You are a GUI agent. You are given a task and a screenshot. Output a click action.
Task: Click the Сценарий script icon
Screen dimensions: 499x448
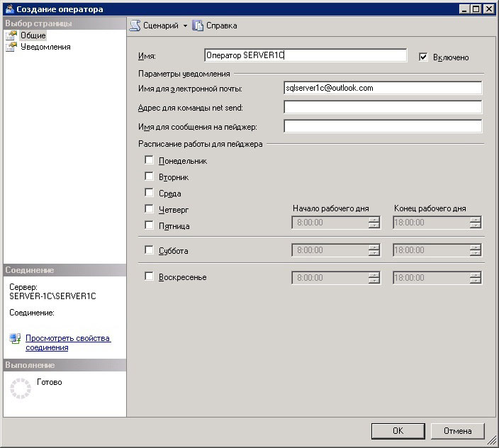click(135, 26)
